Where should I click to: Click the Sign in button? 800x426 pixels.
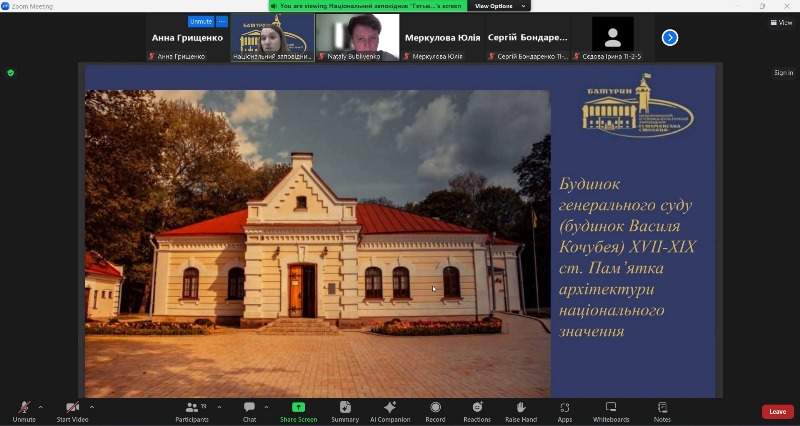(783, 73)
